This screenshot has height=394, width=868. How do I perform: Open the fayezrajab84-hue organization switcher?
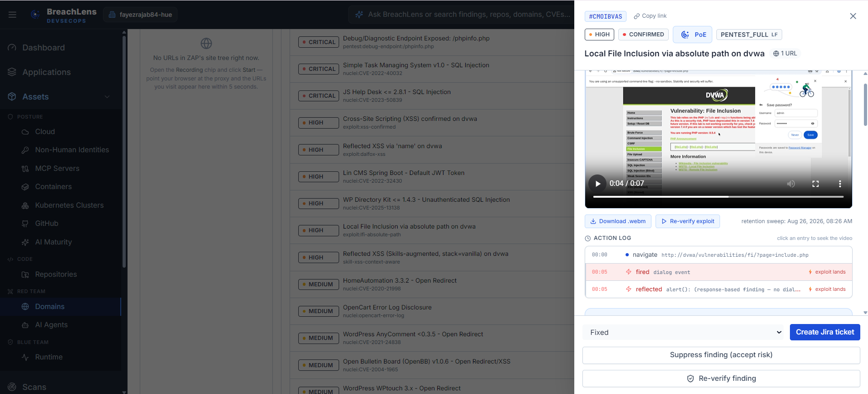140,15
